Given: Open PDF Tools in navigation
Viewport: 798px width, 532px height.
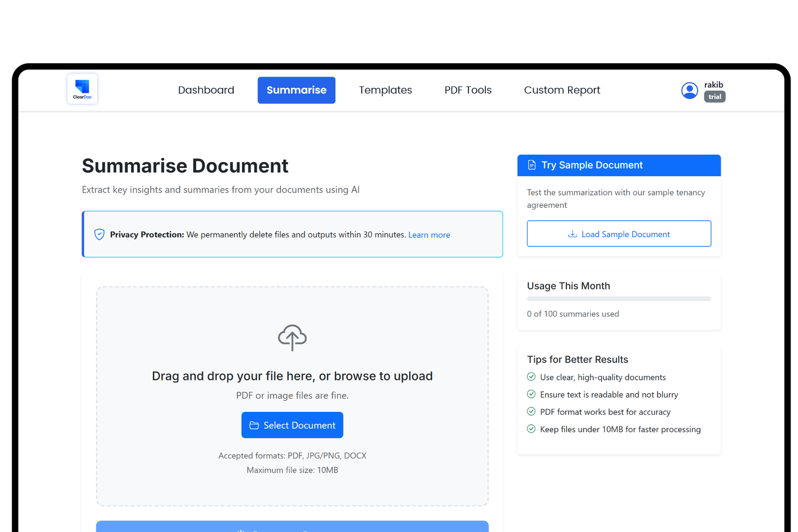Looking at the screenshot, I should click(468, 90).
